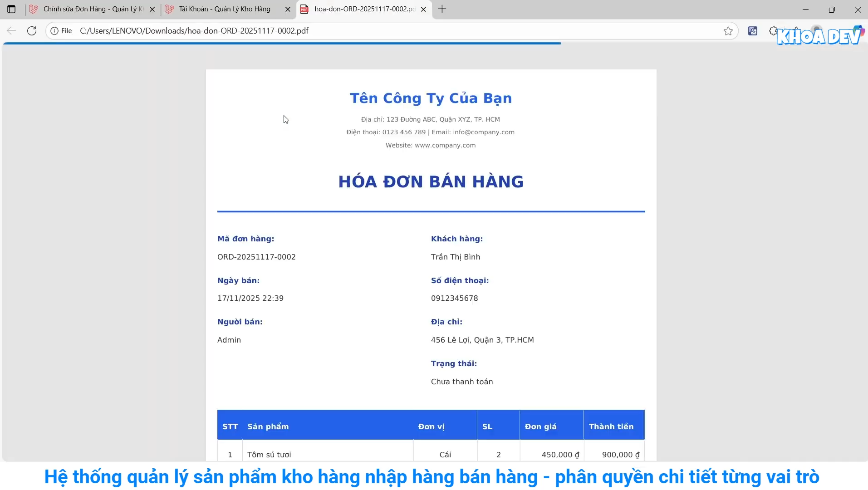Click the seller name Admin
The height and width of the screenshot is (490, 868).
click(x=229, y=340)
